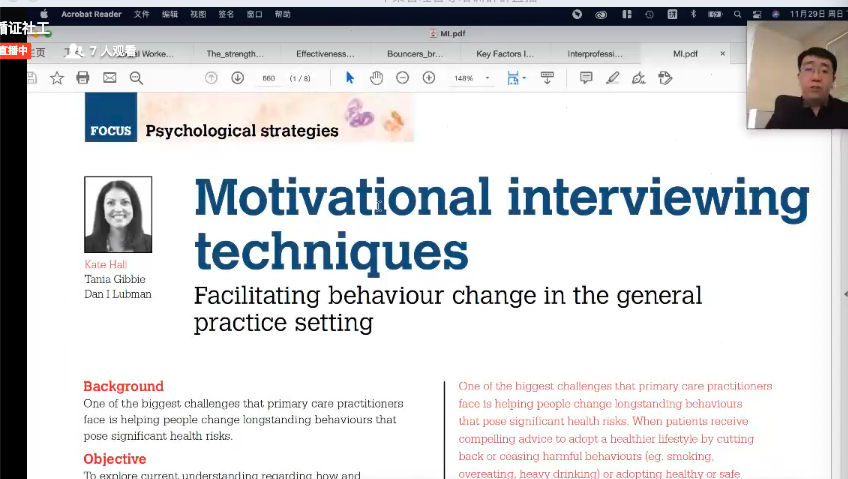Open the fill and sign tool
This screenshot has height=479, width=848.
(x=639, y=78)
